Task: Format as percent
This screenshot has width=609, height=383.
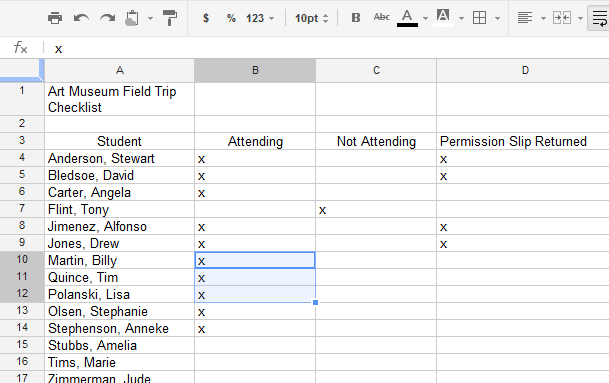Action: [231, 18]
